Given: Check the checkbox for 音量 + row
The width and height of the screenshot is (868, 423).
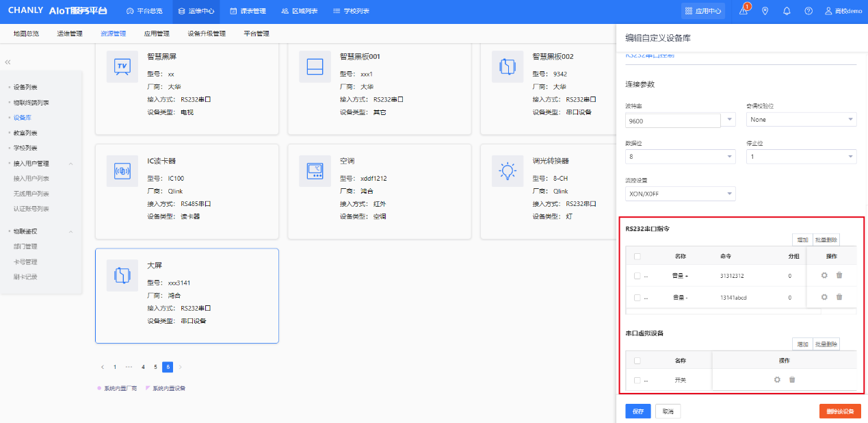Looking at the screenshot, I should point(637,276).
